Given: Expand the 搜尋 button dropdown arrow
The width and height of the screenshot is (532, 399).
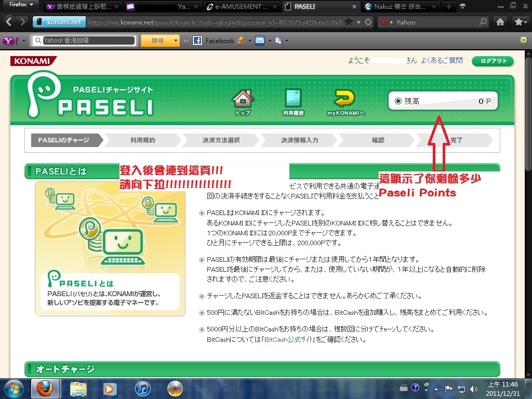Looking at the screenshot, I should tap(176, 41).
